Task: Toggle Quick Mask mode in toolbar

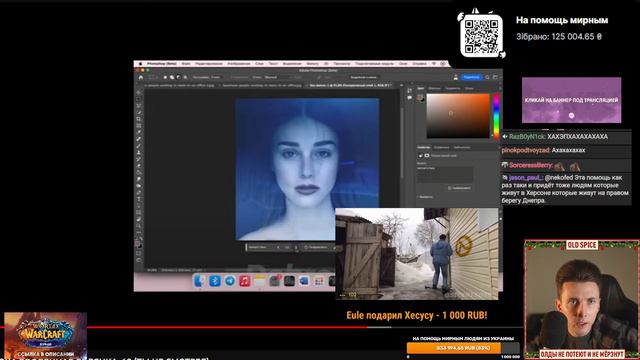Action: coord(138,253)
